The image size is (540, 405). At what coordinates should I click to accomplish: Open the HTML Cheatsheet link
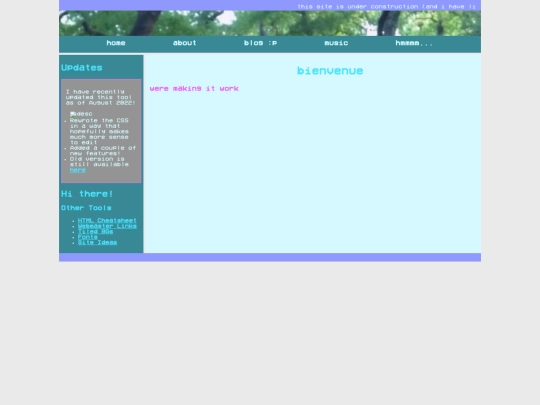click(x=107, y=220)
